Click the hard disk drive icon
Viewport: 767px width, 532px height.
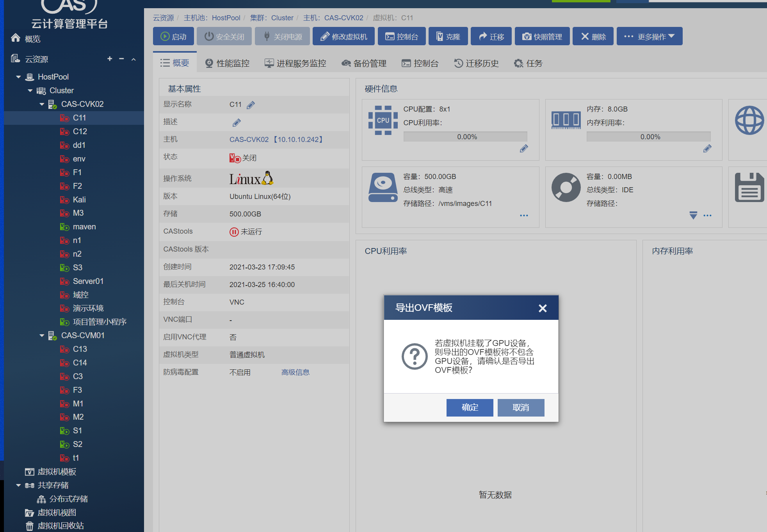coord(383,188)
